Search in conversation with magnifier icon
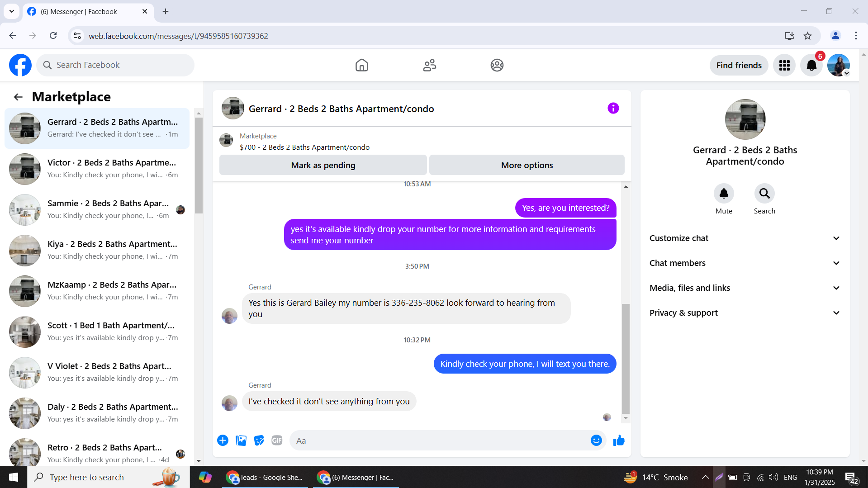 point(764,194)
